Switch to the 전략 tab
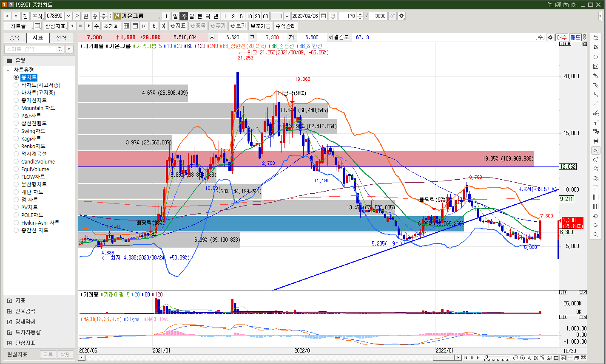 pos(61,38)
